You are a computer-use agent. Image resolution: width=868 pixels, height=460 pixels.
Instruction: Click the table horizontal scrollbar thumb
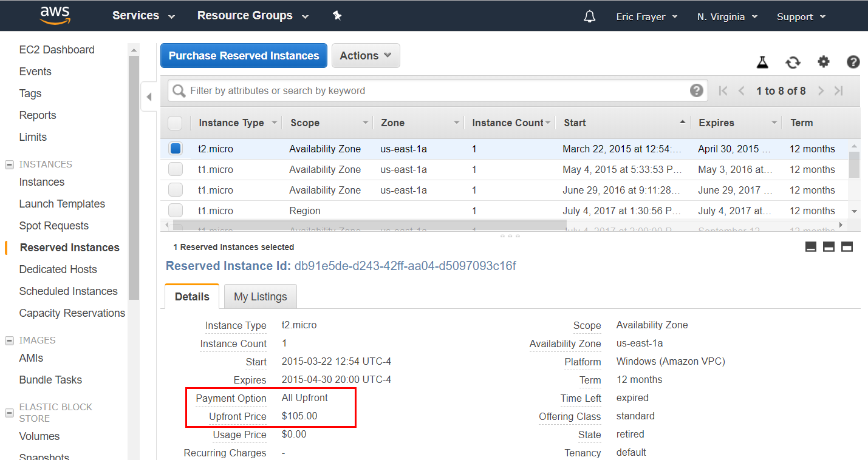pos(369,225)
